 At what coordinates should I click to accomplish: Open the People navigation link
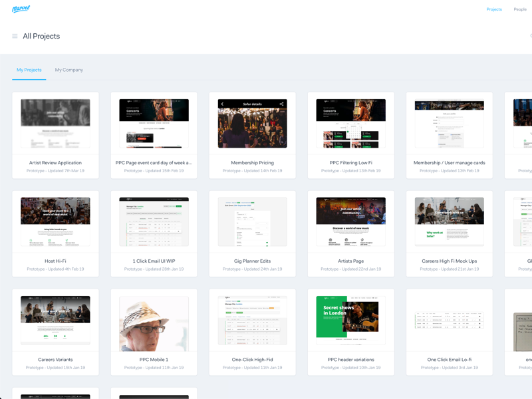(520, 9)
